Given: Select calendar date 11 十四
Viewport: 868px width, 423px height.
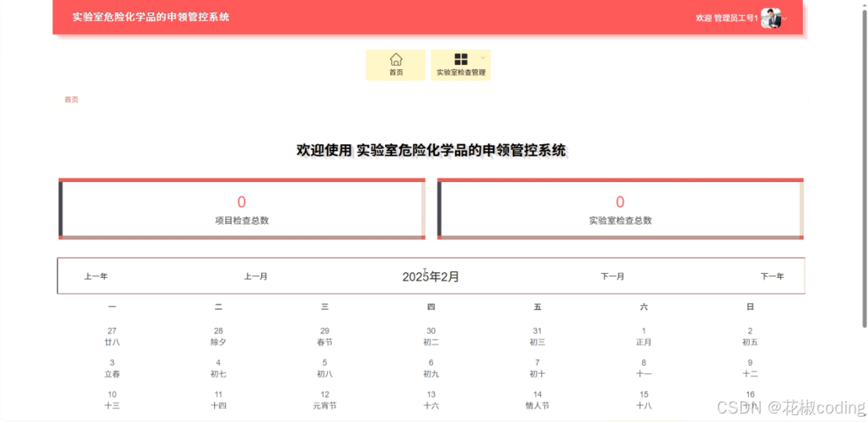Looking at the screenshot, I should [218, 399].
